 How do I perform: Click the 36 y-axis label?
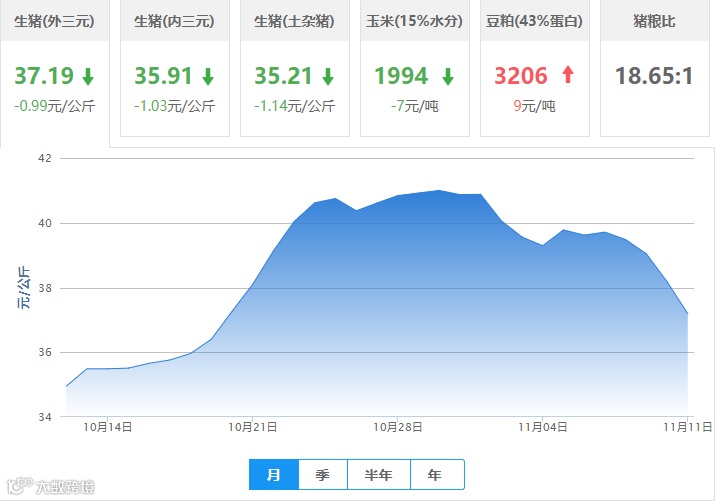(x=45, y=352)
